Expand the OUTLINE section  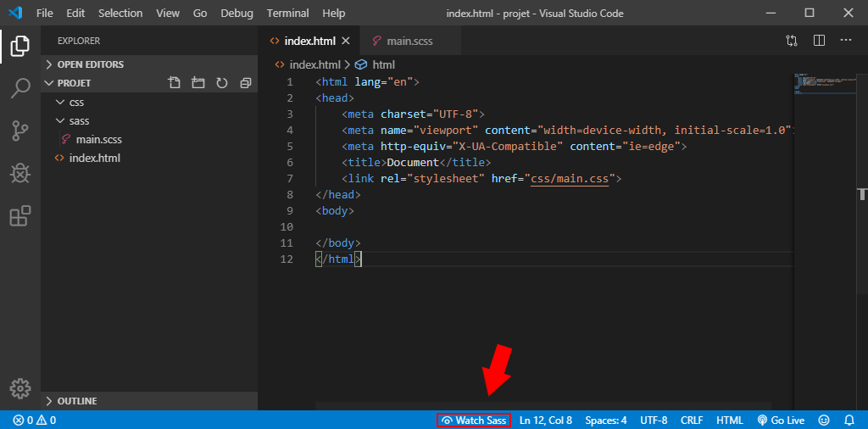point(149,401)
